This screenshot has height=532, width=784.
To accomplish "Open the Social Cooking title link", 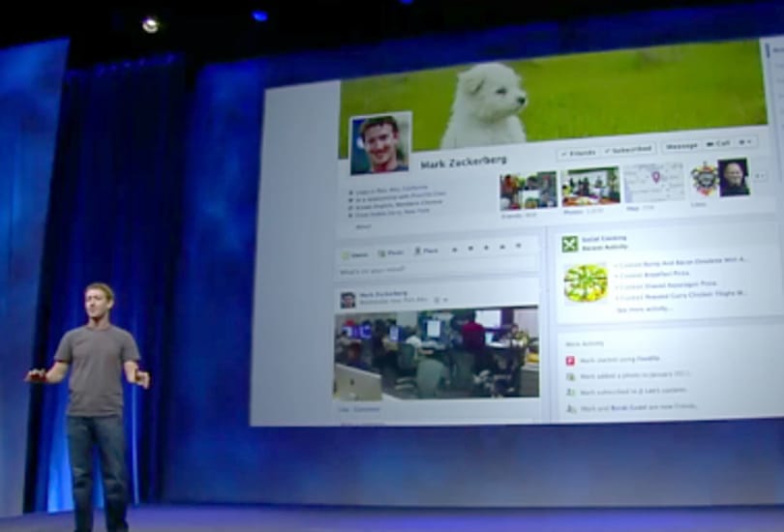I will tap(604, 239).
